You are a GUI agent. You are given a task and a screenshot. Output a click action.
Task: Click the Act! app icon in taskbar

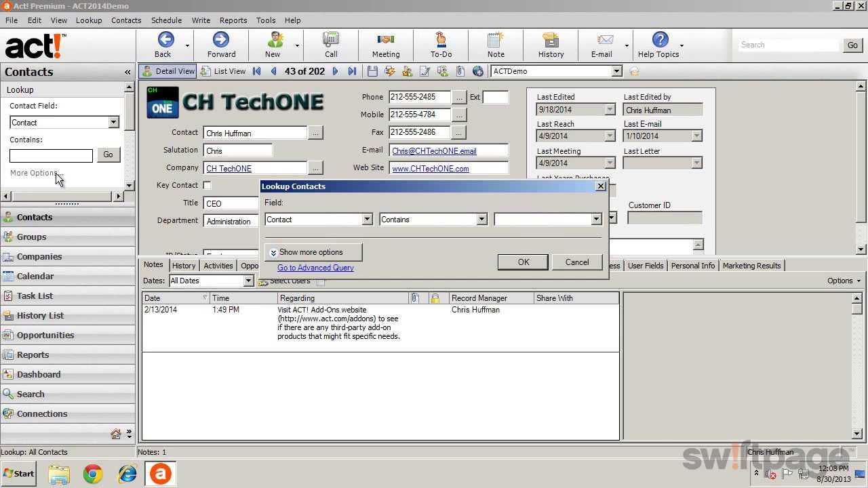coord(160,474)
